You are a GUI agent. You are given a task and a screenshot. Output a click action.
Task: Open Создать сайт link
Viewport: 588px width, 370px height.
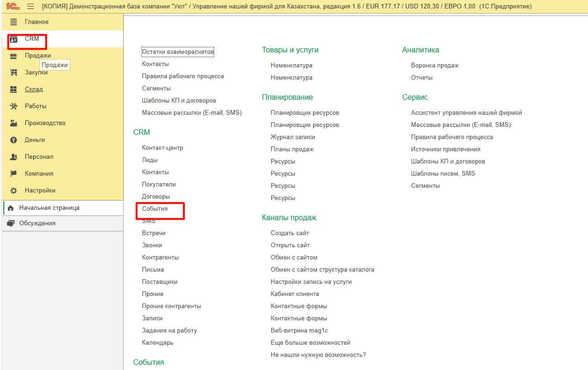point(290,233)
